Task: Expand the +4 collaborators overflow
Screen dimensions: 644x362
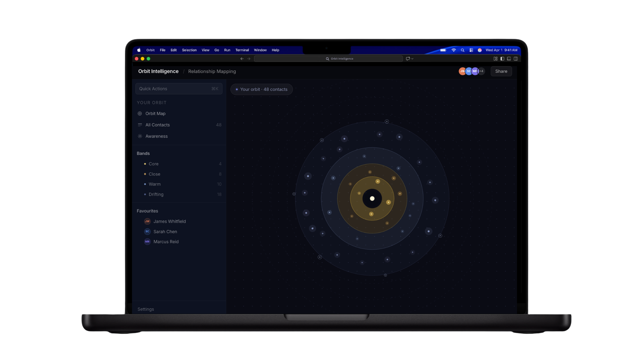Action: click(x=481, y=71)
